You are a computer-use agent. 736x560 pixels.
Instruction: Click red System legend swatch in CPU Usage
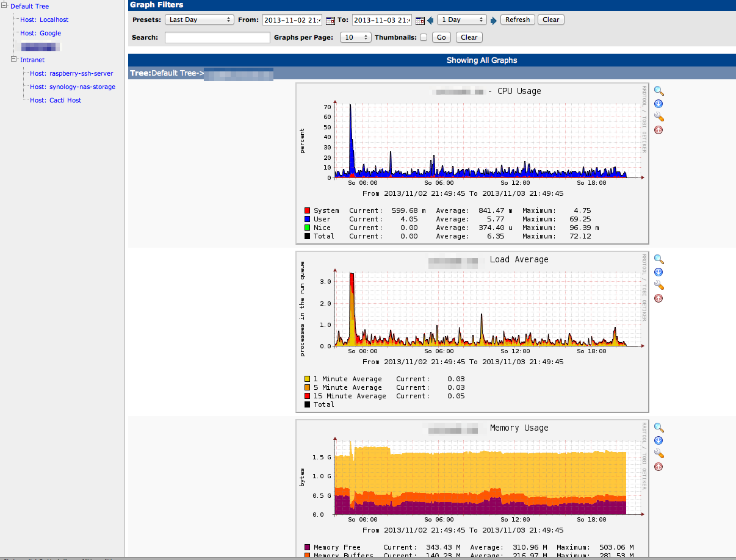coord(307,210)
